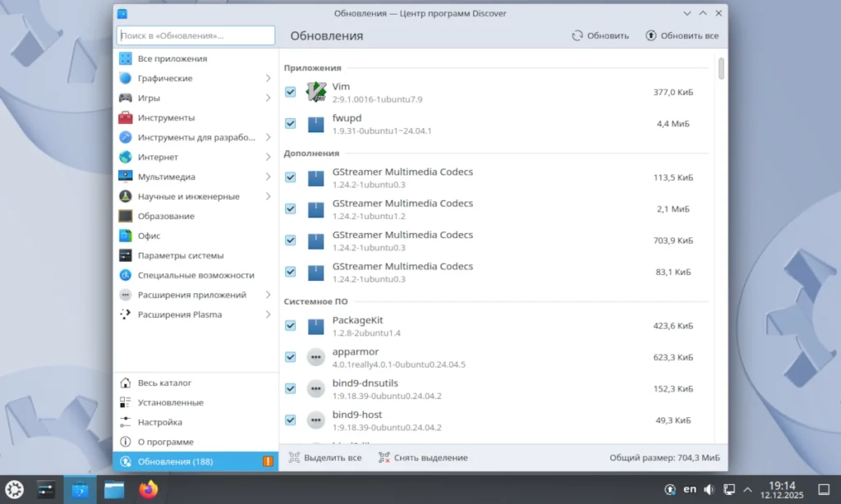Click the Расширения Plasma icon
This screenshot has height=504, width=841.
pos(126,314)
